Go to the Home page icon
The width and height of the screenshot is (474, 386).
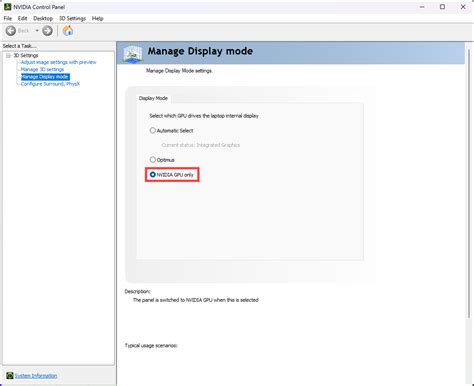(68, 31)
